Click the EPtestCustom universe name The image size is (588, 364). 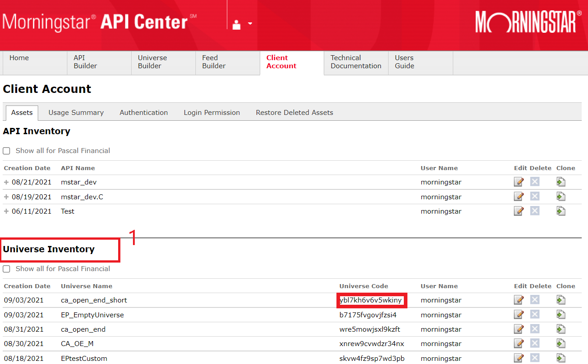84,359
